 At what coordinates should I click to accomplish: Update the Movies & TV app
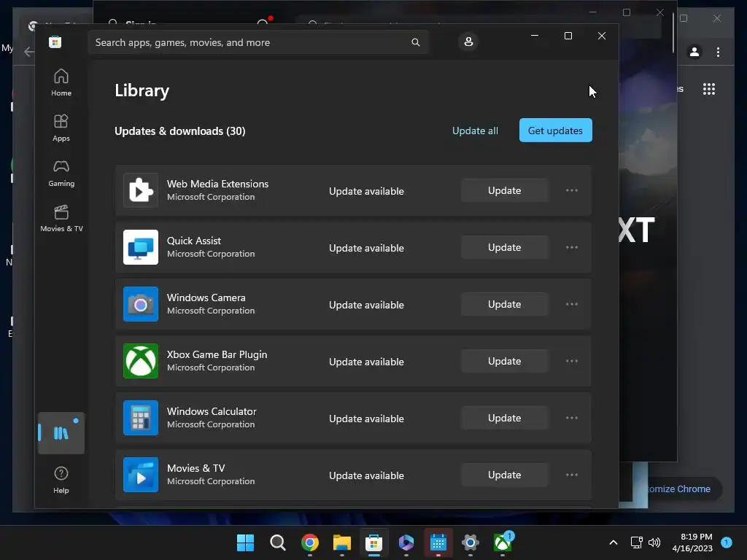click(505, 475)
